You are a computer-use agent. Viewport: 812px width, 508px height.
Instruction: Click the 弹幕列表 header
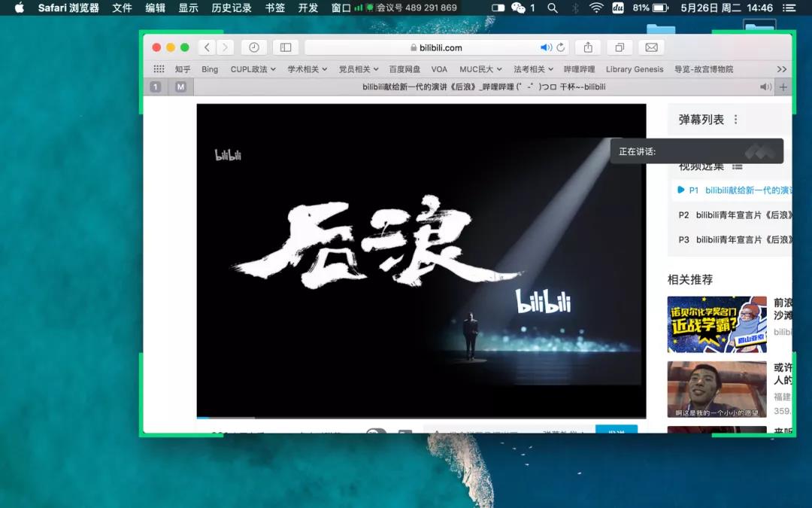(701, 120)
